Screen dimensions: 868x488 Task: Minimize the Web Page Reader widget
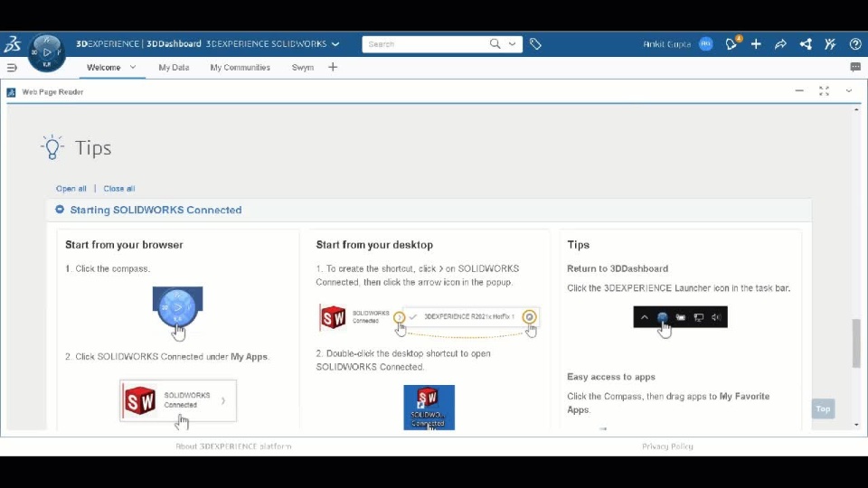pos(799,90)
